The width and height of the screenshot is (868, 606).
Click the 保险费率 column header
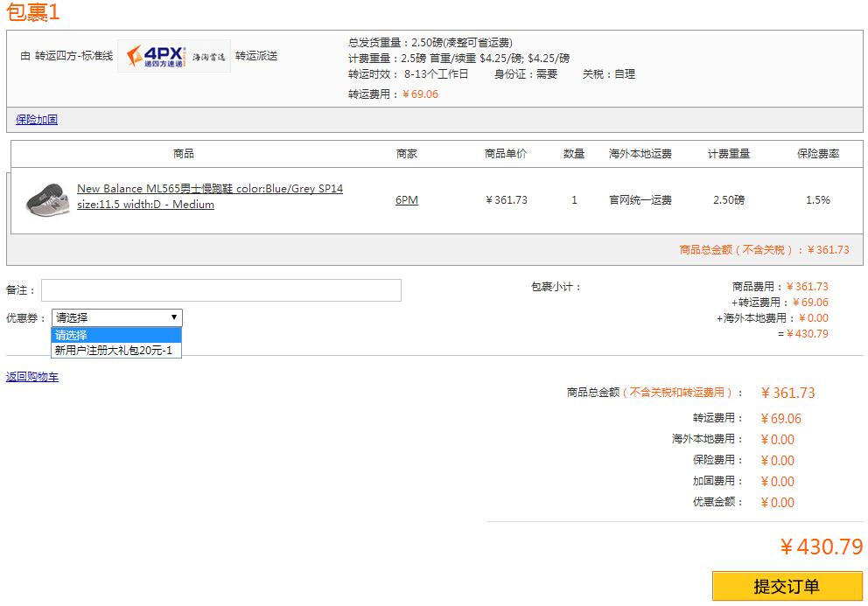[x=817, y=154]
